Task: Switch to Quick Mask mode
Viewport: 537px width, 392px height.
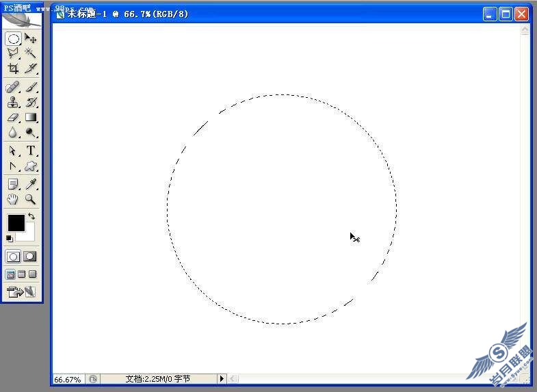Action: (x=30, y=256)
